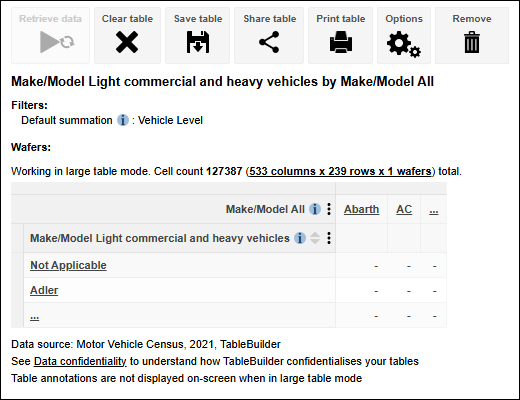Open the 533 columns x 239 rows link
The height and width of the screenshot is (400, 520).
[x=340, y=171]
